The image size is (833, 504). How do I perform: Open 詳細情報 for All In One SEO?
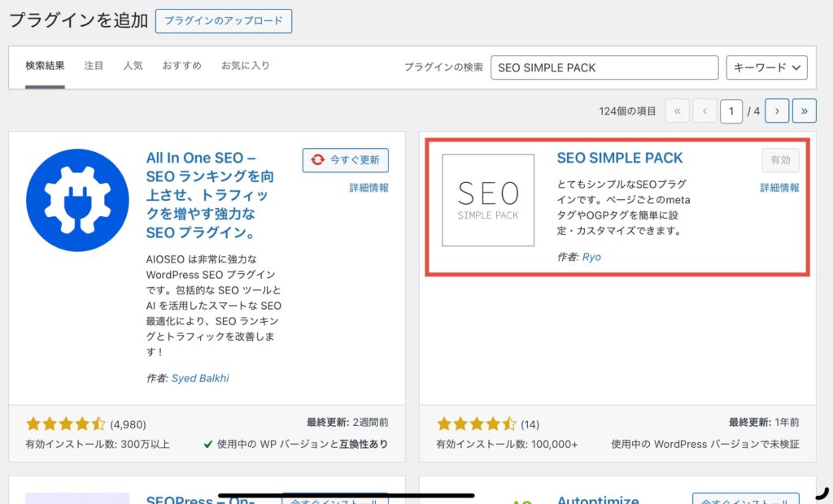(369, 188)
